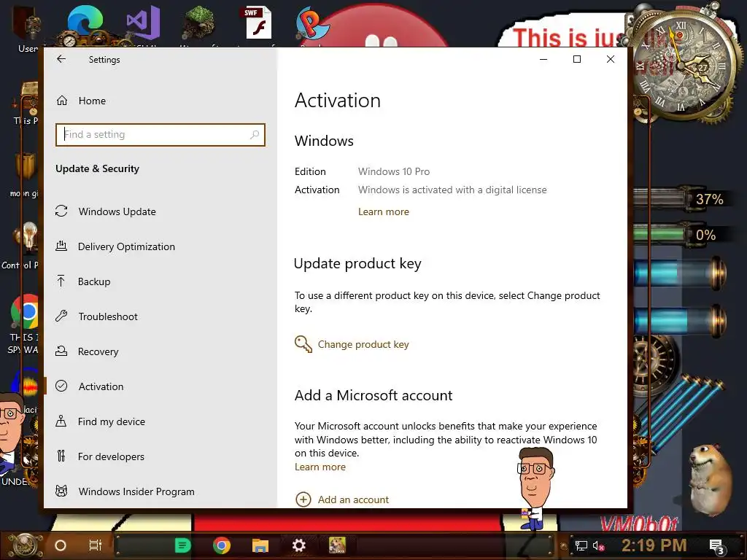Viewport: 747px width, 560px height.
Task: Open Cortana circle on the taskbar
Action: tap(61, 545)
